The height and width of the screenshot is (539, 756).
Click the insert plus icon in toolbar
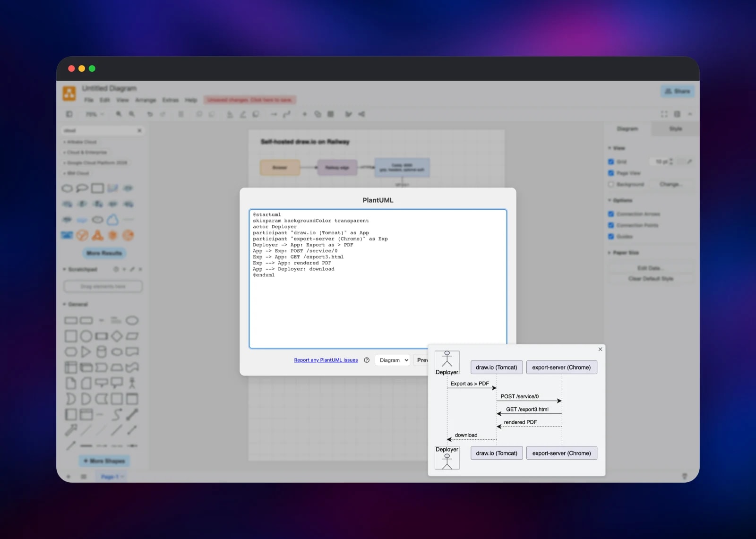click(305, 114)
